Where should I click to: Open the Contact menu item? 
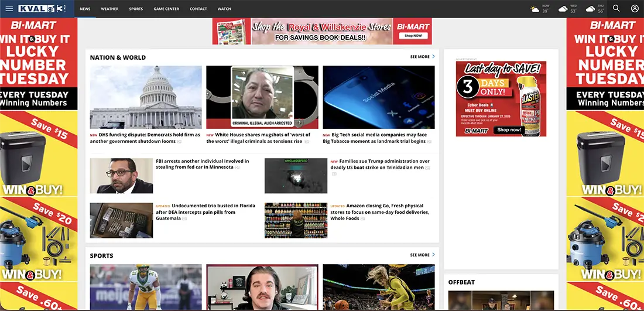click(198, 9)
